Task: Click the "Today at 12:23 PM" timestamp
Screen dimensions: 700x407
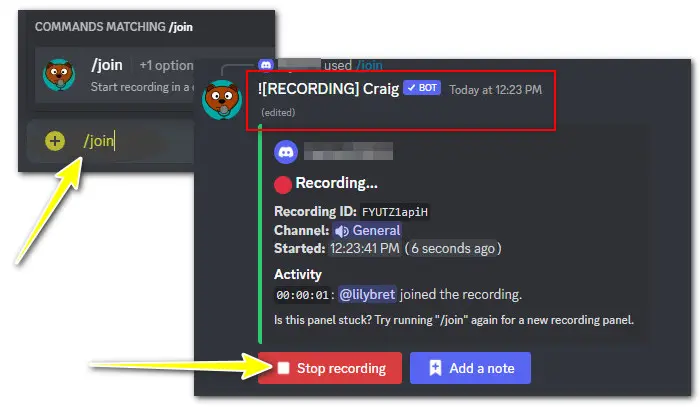Action: tap(496, 90)
